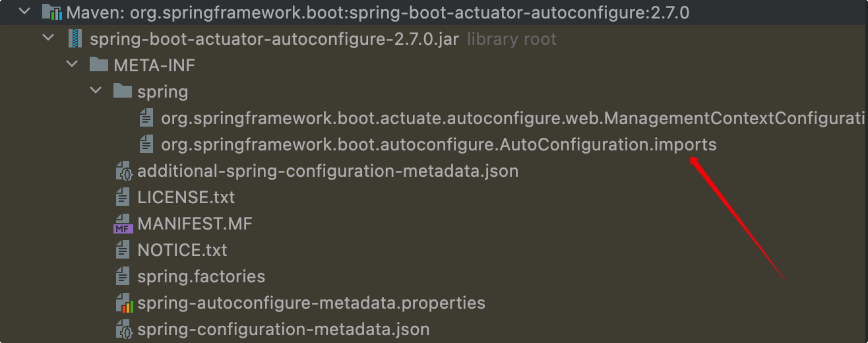
Task: Collapse the Maven actuator-autoconfigure library node
Action: 24,13
